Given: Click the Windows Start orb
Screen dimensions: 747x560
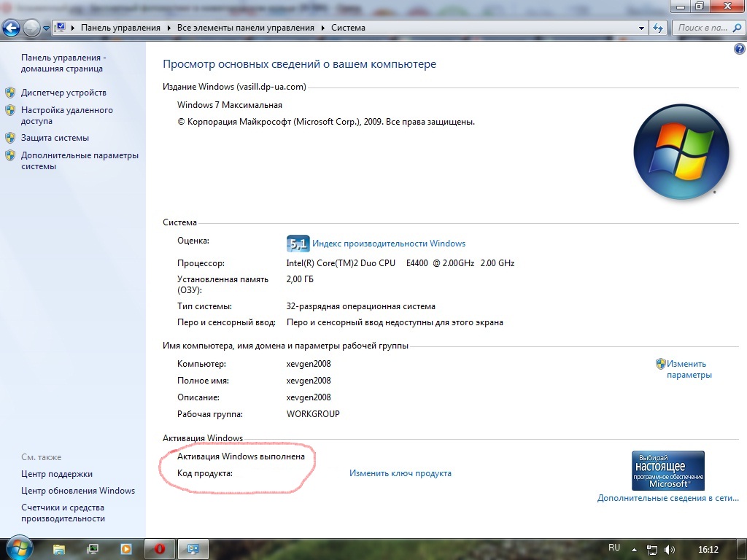Looking at the screenshot, I should click(18, 548).
